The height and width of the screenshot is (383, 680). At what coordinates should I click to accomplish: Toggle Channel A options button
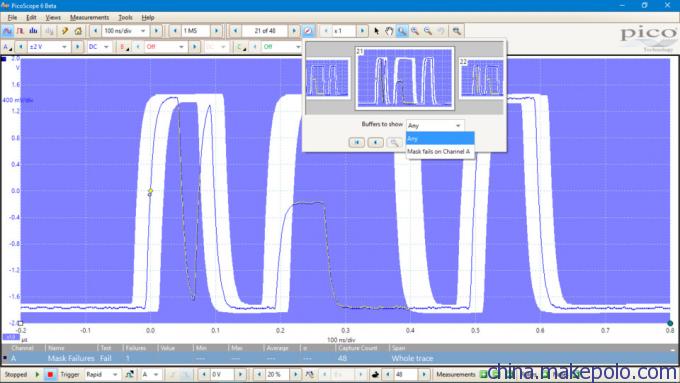[7, 47]
